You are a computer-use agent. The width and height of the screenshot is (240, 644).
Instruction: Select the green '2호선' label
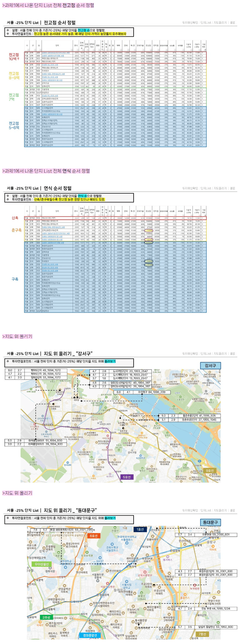pos(46,617)
